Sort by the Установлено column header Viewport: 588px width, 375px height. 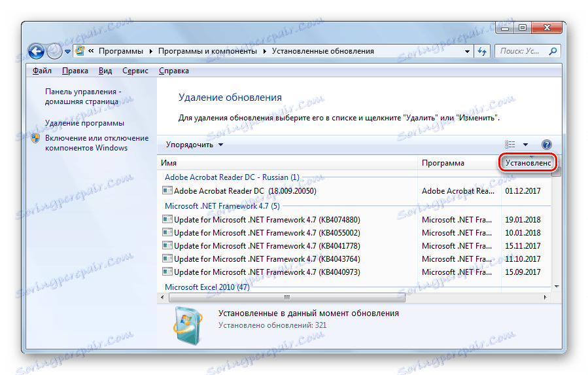(528, 163)
